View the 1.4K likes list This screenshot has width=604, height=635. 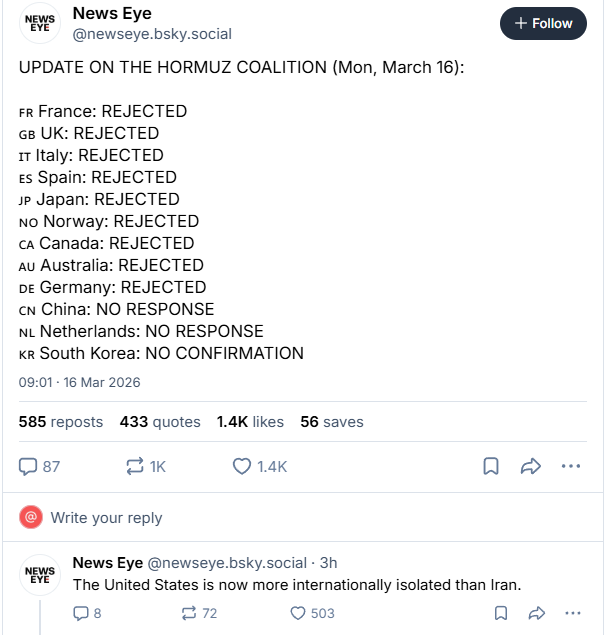coord(250,422)
